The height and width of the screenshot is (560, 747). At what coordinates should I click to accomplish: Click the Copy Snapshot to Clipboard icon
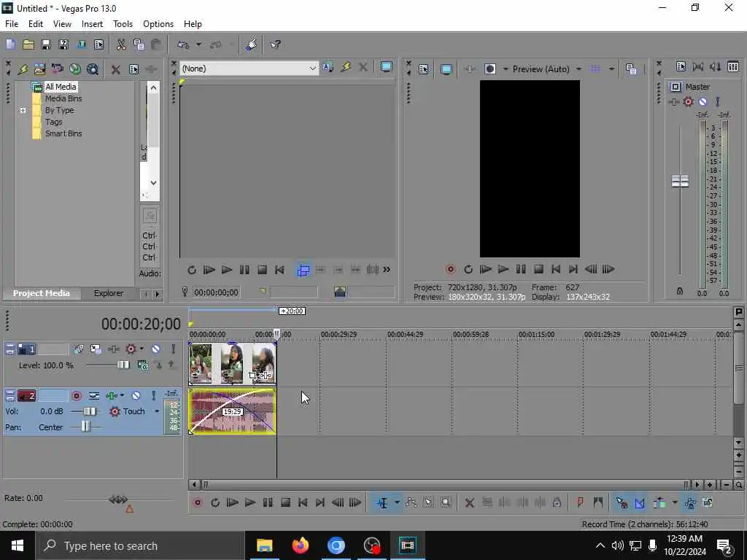(x=631, y=69)
